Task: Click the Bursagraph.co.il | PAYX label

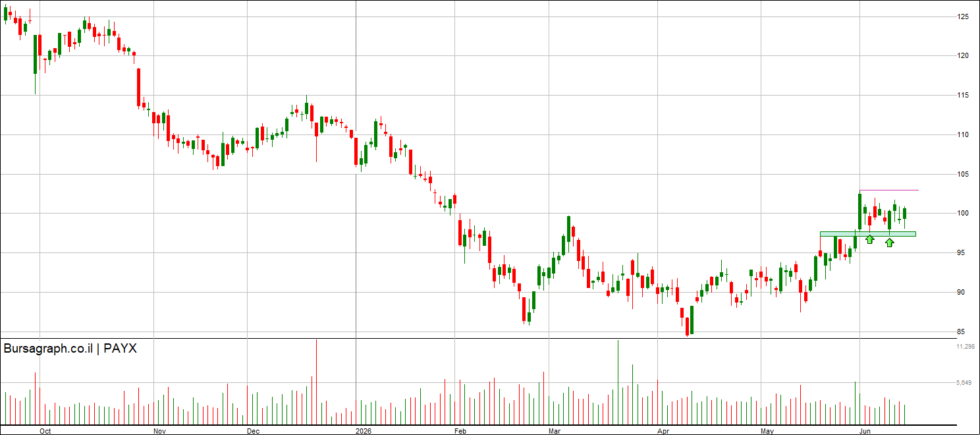Action: point(70,349)
